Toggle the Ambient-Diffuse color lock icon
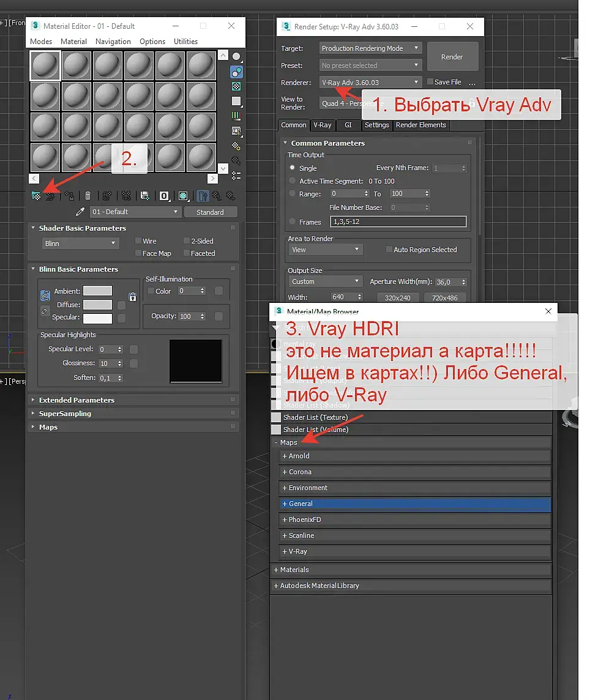Screen dimensions: 609x700 tap(45, 295)
